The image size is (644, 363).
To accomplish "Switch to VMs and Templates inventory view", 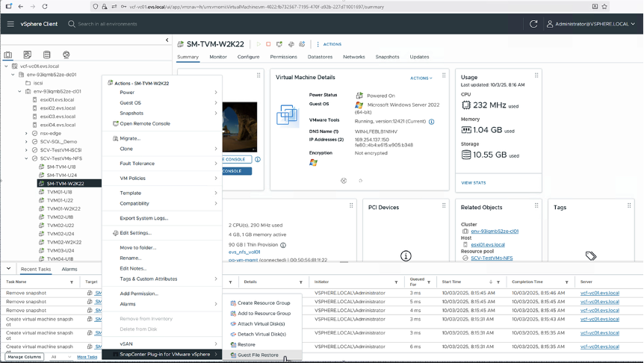I will pyautogui.click(x=28, y=55).
